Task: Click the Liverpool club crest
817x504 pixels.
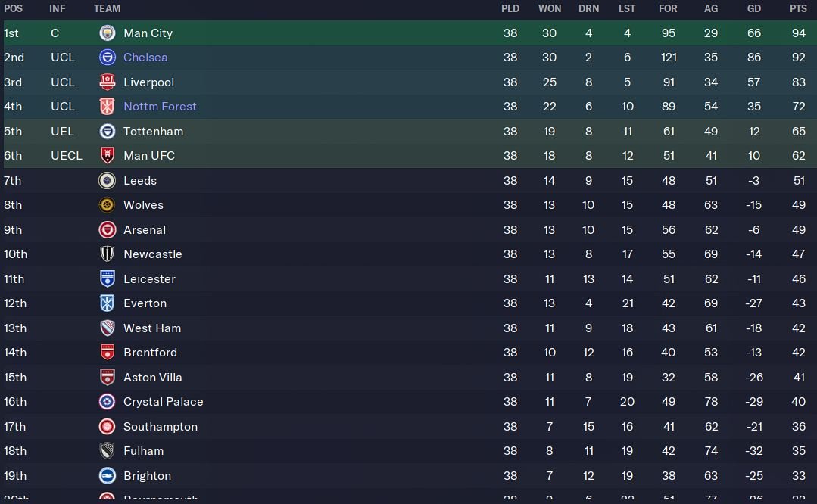Action: 107,82
